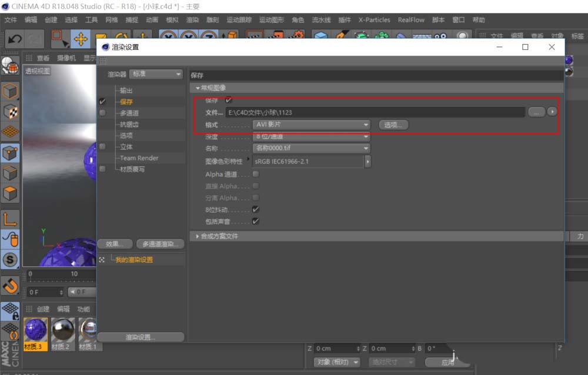Enable the 立体 checkbox
This screenshot has height=375, width=588.
102,146
